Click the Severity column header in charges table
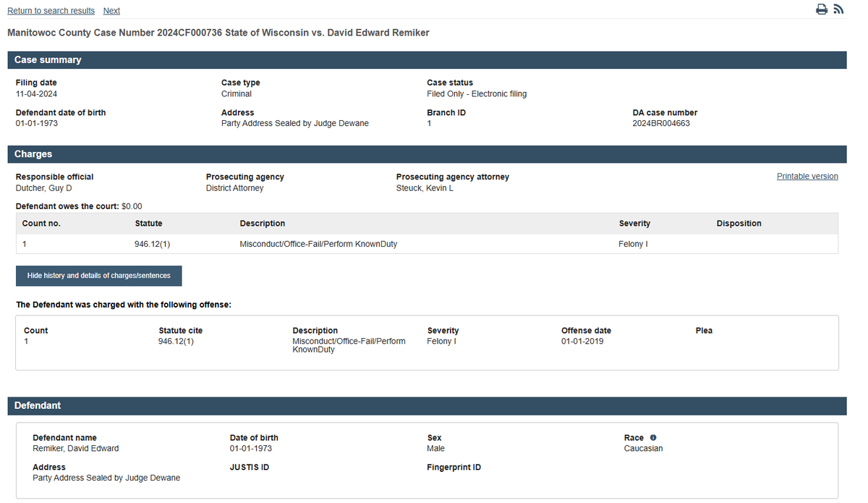This screenshot has width=868, height=503. click(x=634, y=224)
